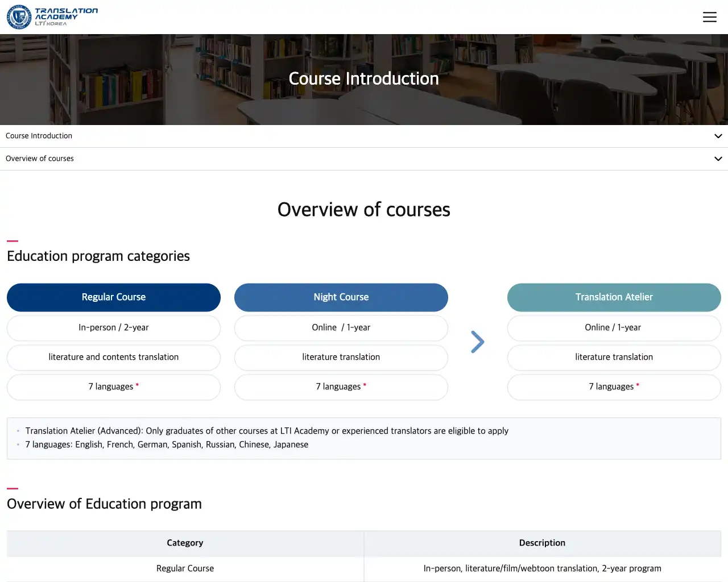This screenshot has width=728, height=582.
Task: Click Night Course Online / 1-year box
Action: [341, 327]
